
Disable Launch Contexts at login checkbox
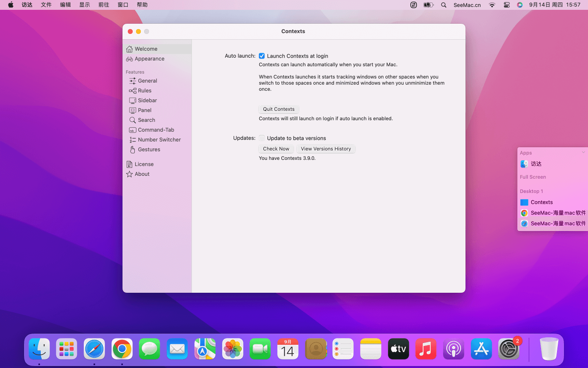[262, 56]
